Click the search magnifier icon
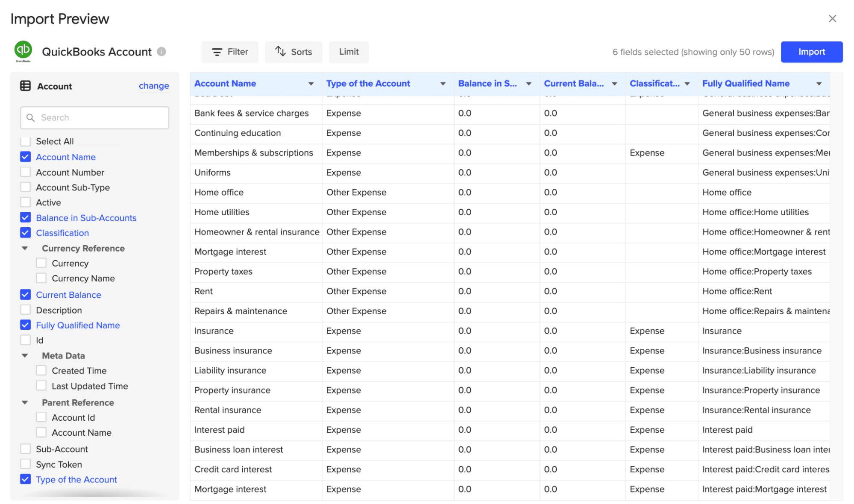The width and height of the screenshot is (854, 504). tap(30, 117)
